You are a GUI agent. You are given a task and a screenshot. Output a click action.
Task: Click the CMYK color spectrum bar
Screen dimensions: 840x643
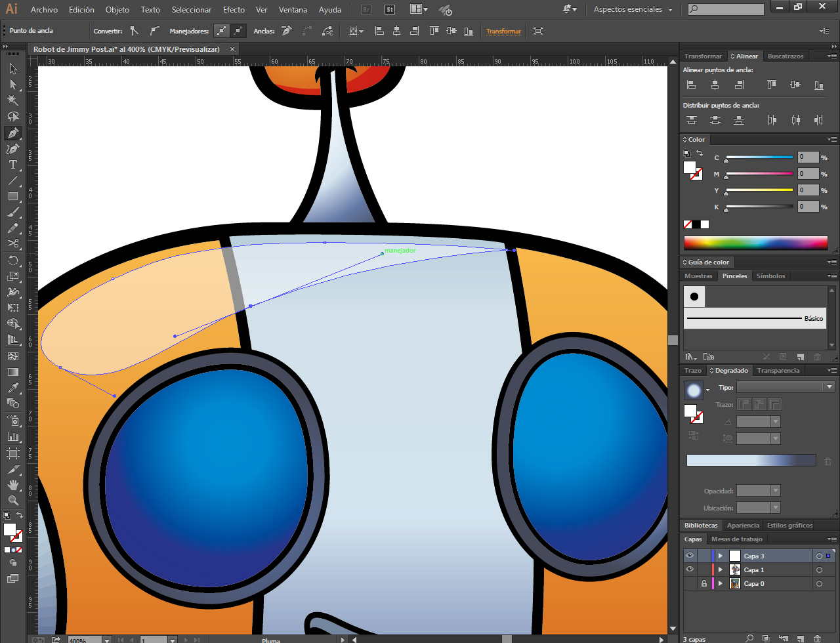pos(755,243)
